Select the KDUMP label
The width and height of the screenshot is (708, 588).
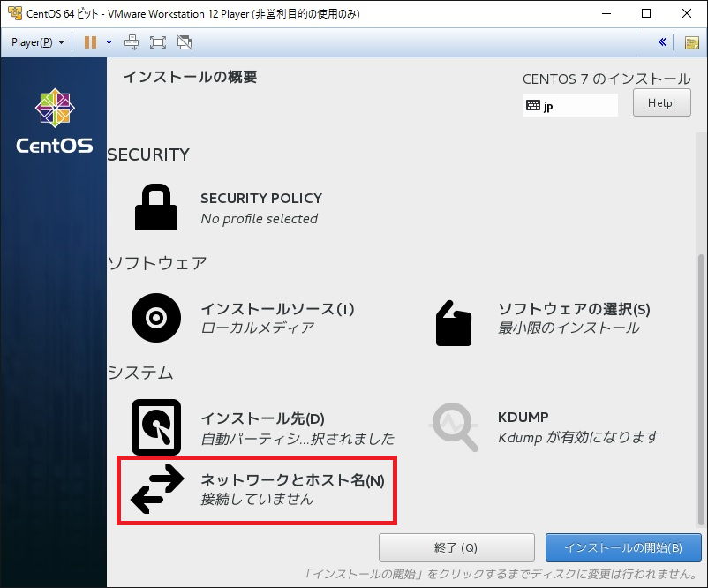pyautogui.click(x=523, y=417)
